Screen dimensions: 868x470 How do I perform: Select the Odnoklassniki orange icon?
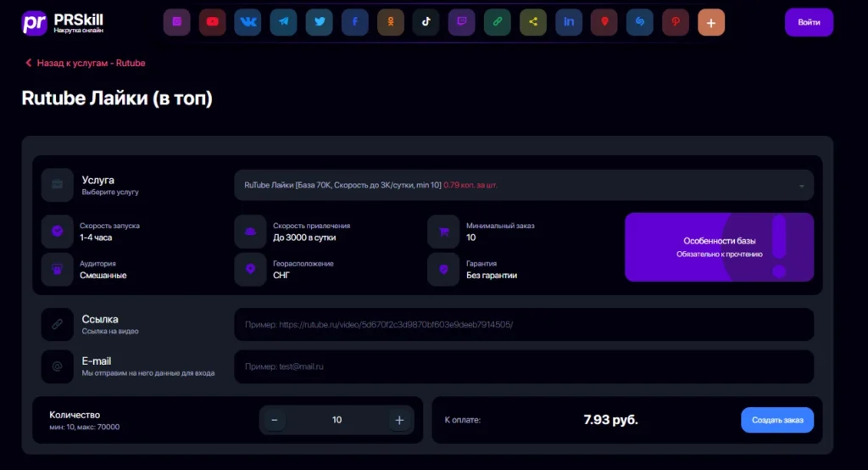pos(391,22)
